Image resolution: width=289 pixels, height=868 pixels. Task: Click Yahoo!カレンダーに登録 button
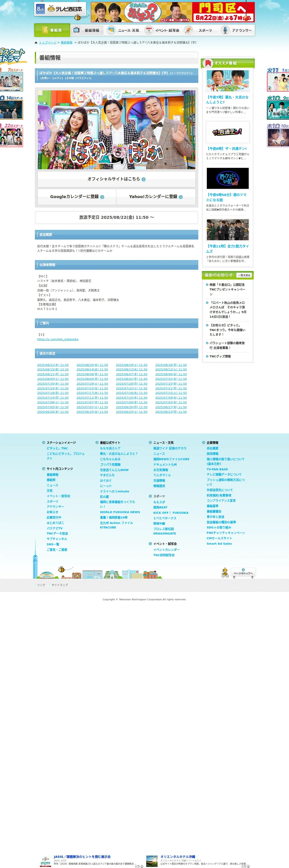(156, 197)
